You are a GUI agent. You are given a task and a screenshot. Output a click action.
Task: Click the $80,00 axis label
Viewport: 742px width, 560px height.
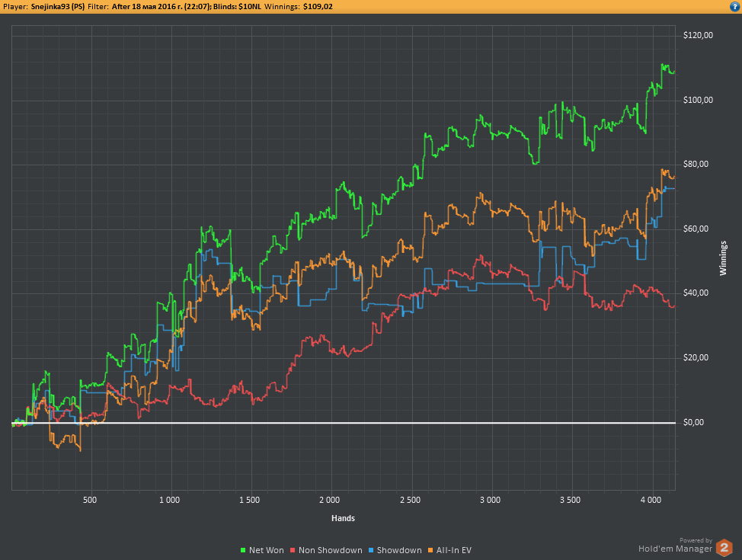696,165
